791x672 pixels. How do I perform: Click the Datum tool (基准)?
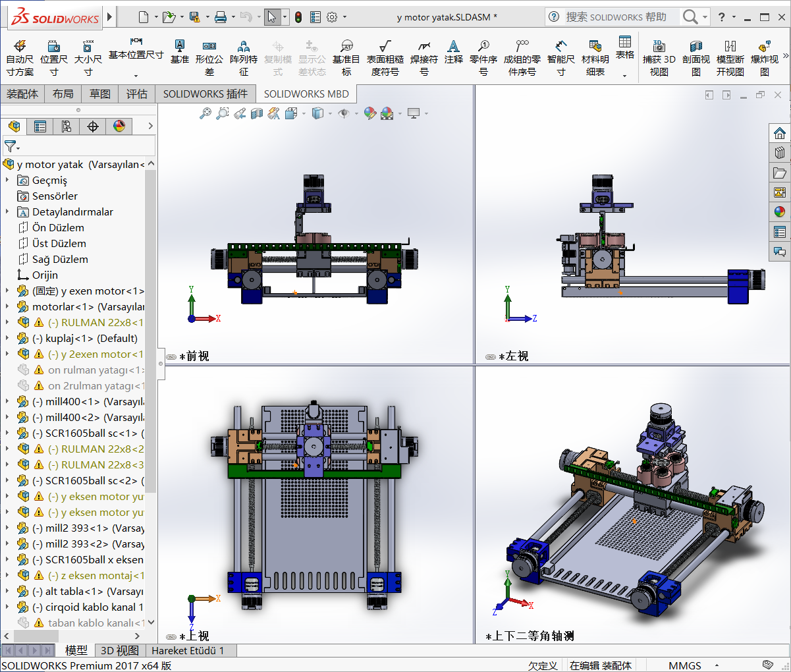click(179, 51)
